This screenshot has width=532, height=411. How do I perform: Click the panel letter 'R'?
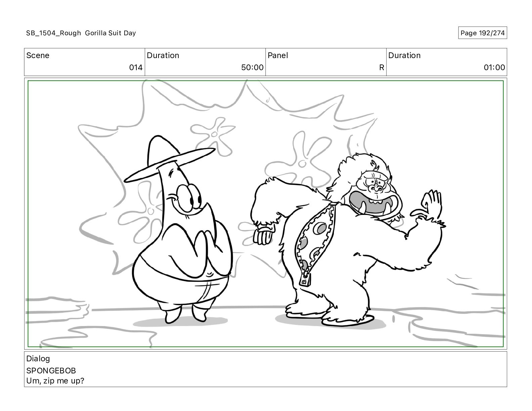(x=382, y=67)
